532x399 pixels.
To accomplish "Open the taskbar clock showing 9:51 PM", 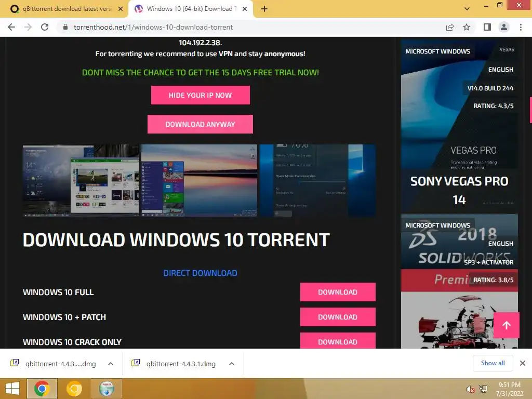I will 509,389.
